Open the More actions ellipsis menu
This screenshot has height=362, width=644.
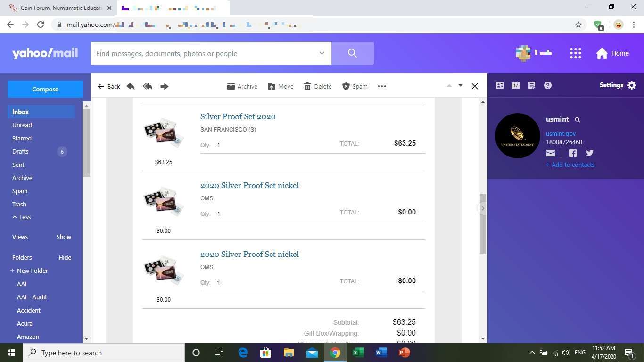(382, 86)
